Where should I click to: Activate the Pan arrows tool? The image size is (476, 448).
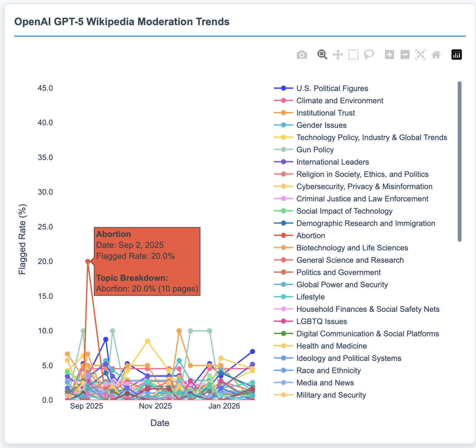click(x=338, y=55)
